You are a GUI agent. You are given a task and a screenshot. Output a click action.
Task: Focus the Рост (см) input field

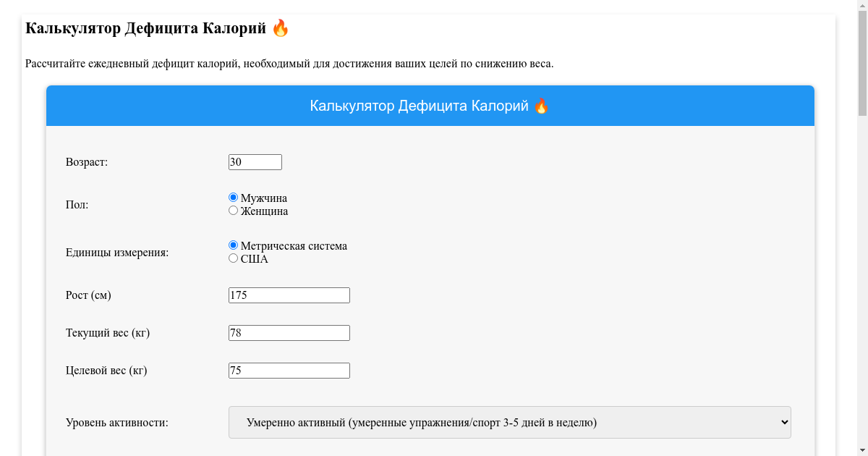[x=289, y=295]
